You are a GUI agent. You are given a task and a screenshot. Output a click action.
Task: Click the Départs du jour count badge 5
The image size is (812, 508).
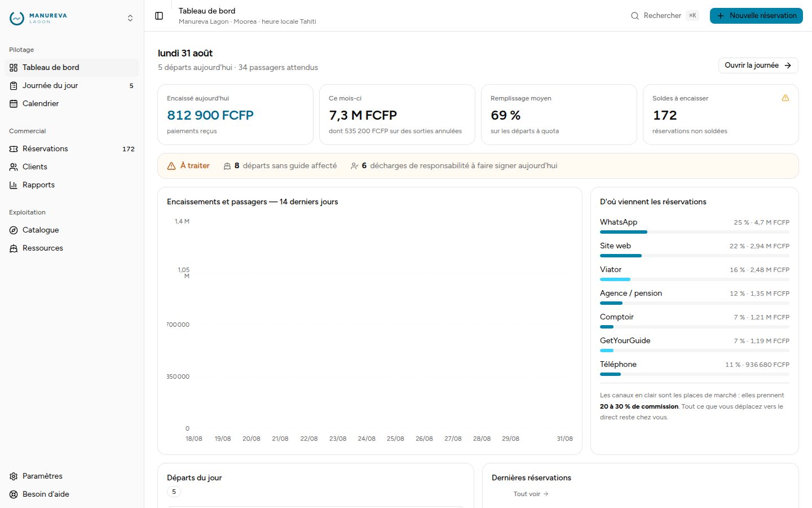(174, 492)
